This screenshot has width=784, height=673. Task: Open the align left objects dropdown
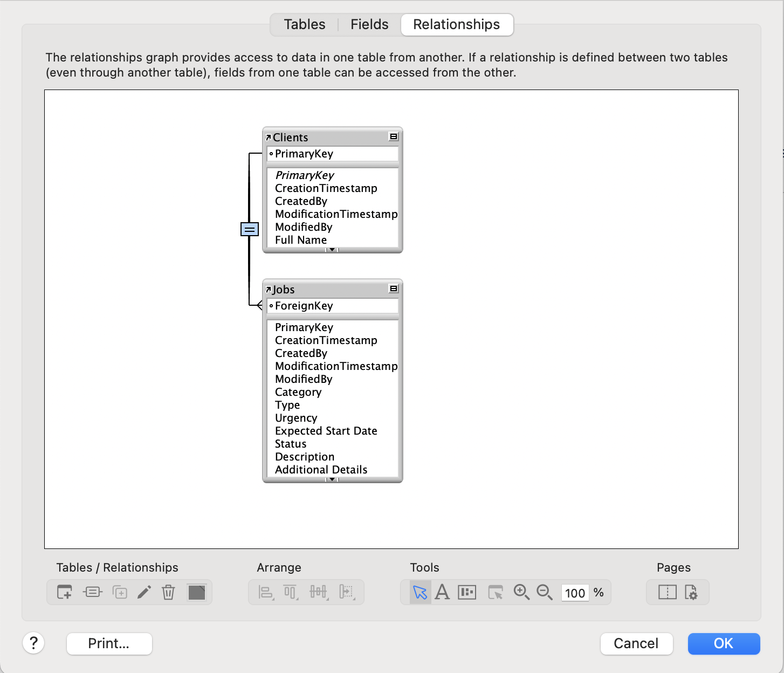click(264, 592)
